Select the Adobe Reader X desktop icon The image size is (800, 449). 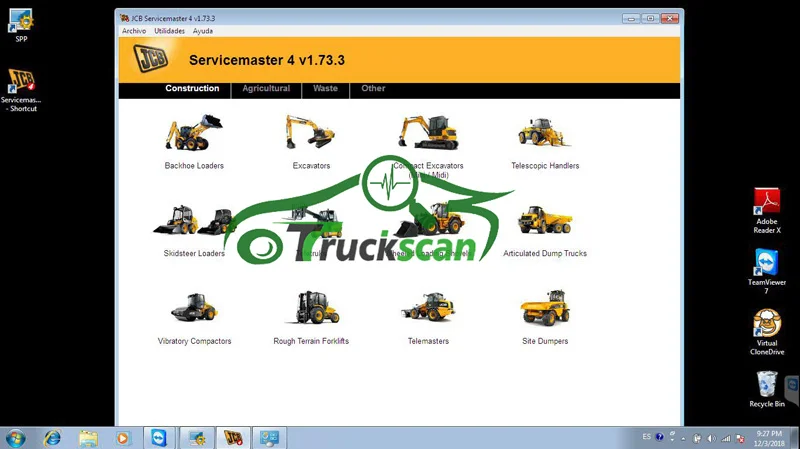pos(767,211)
